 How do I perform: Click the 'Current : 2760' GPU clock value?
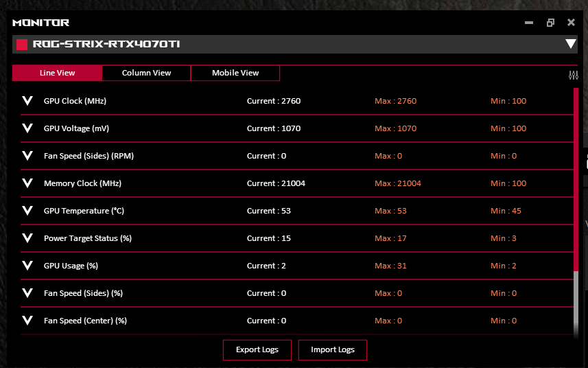(x=274, y=101)
